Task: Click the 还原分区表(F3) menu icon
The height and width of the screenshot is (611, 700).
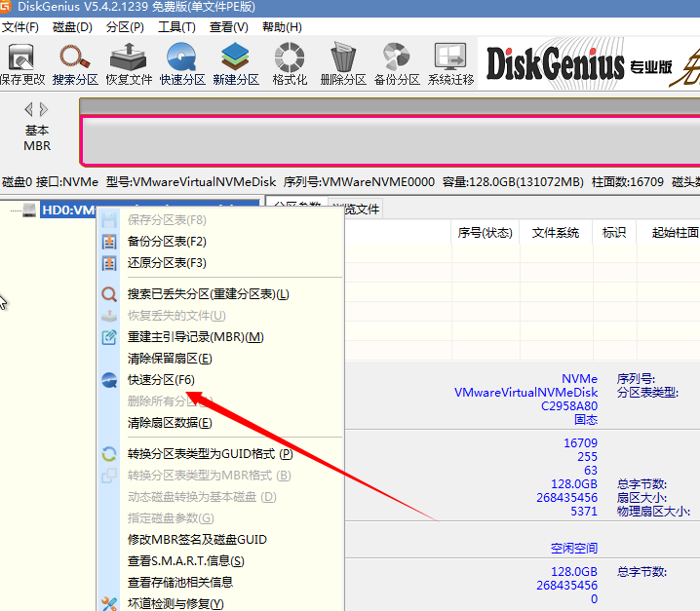Action: tap(109, 263)
